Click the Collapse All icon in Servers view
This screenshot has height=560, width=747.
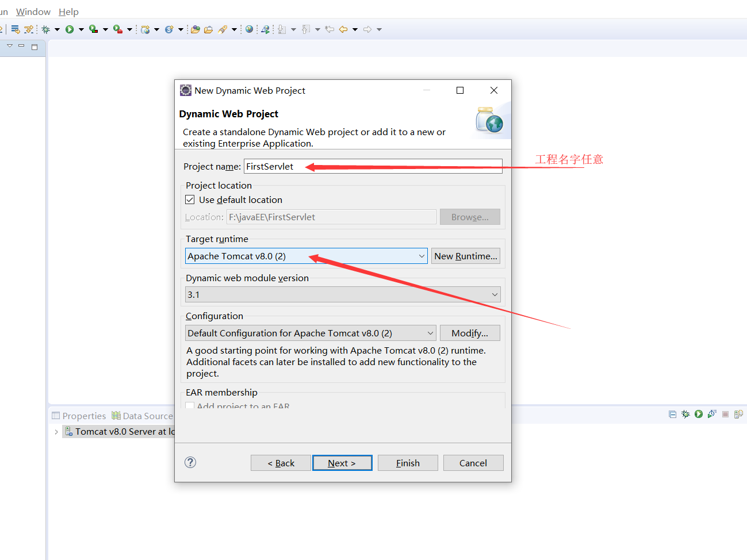pos(672,414)
